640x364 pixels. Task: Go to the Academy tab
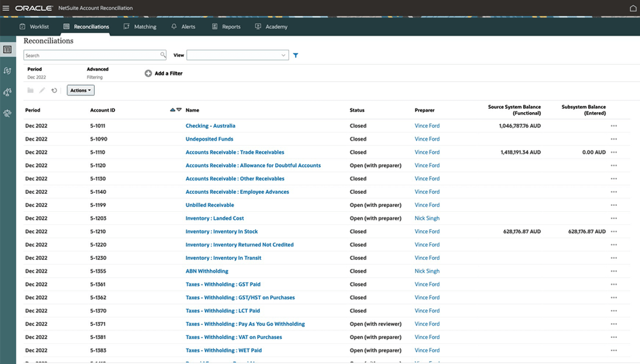(272, 27)
